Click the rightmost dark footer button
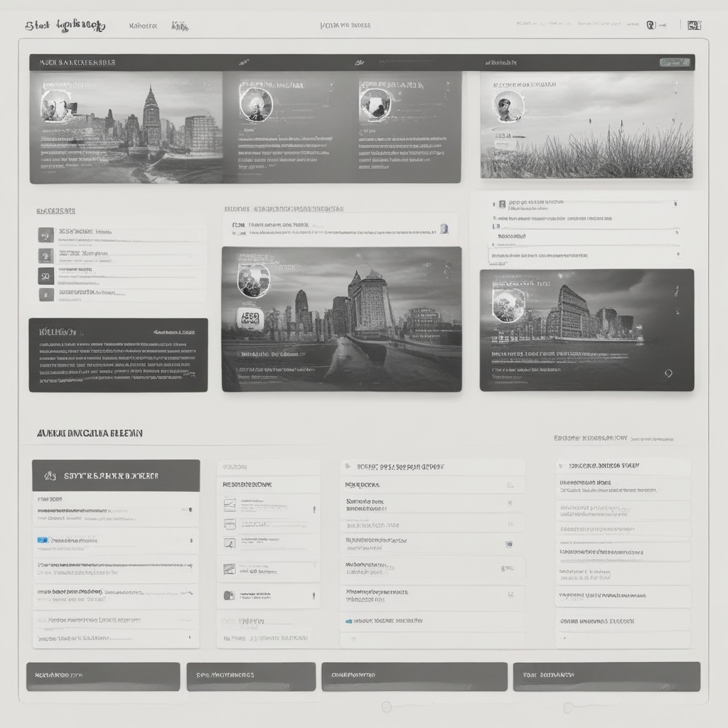This screenshot has width=728, height=728. [606, 676]
